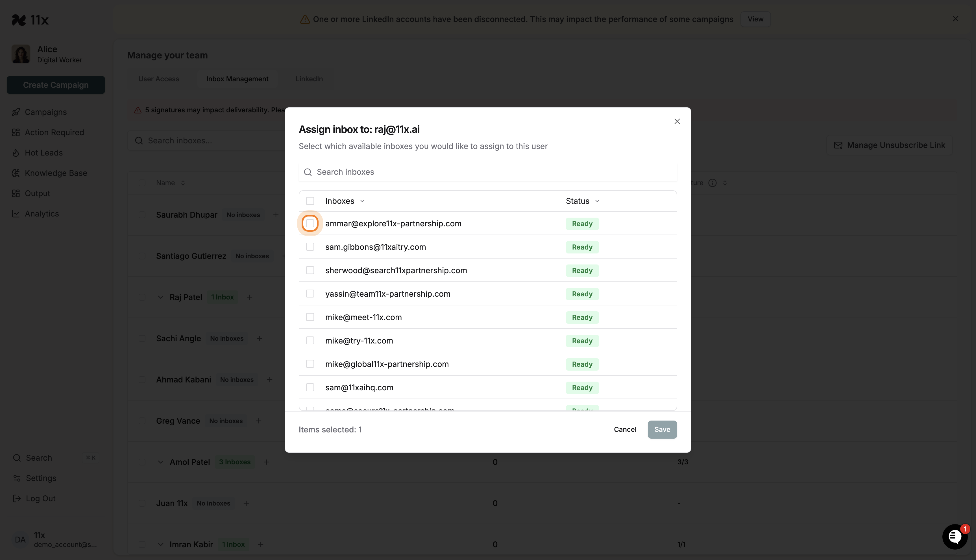Switch to the User Access tab
Image resolution: width=976 pixels, height=560 pixels.
point(158,78)
